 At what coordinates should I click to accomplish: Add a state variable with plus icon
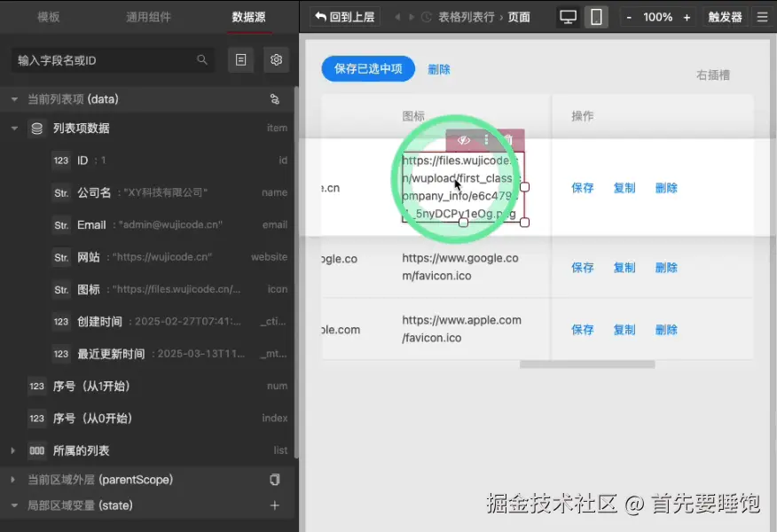[x=275, y=505]
